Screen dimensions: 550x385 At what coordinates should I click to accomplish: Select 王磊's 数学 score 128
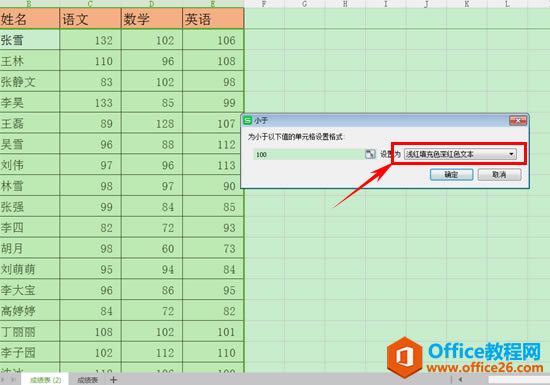152,123
